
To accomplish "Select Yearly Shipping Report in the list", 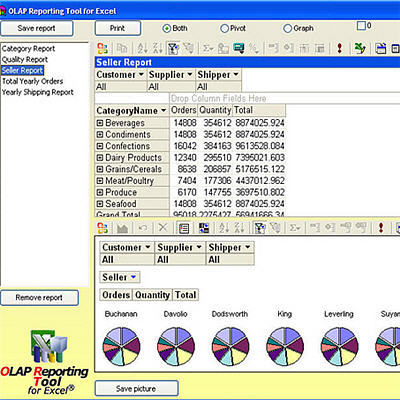I will click(x=38, y=92).
